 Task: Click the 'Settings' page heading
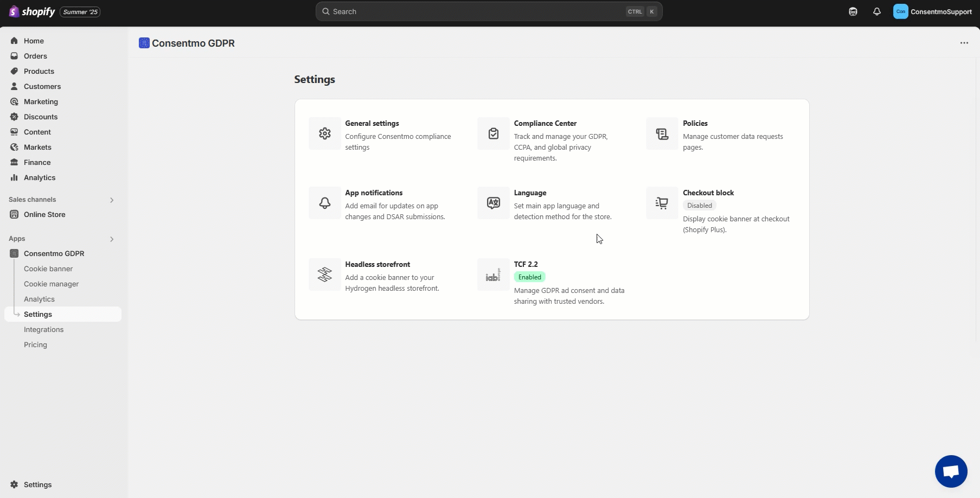click(315, 79)
